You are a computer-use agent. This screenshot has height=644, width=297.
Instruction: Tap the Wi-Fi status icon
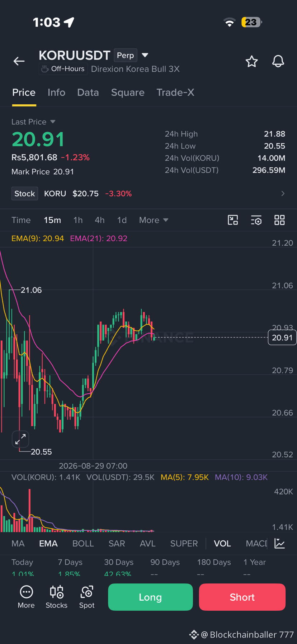point(230,22)
